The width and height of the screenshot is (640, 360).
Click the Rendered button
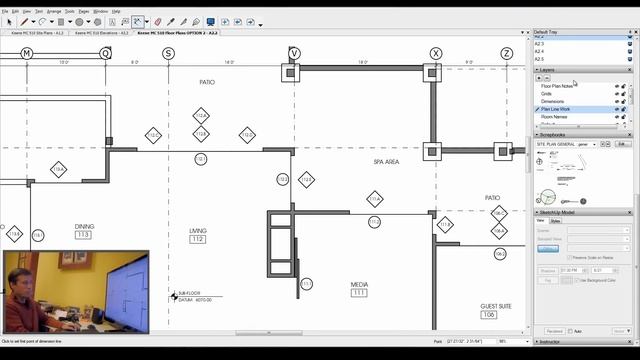[554, 331]
